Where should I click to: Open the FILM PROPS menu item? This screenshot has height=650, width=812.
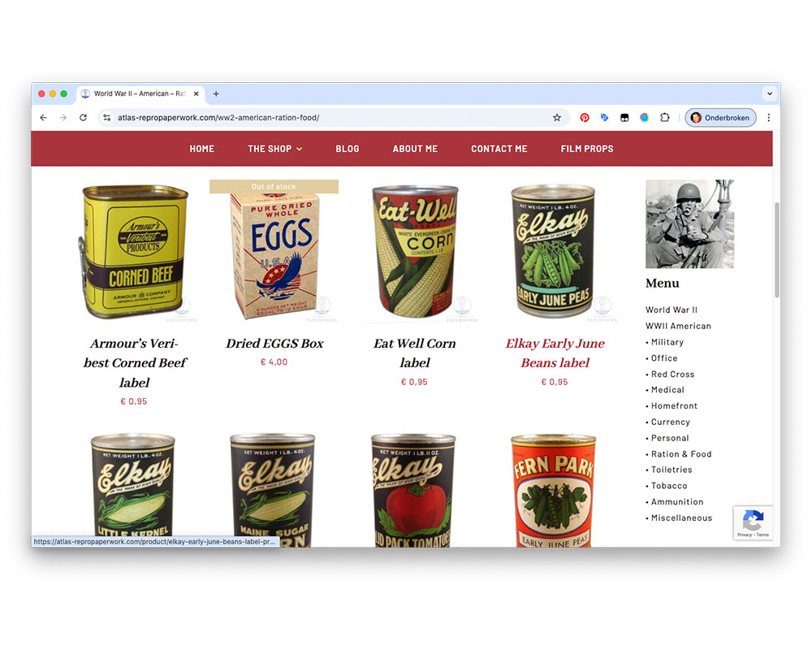click(x=587, y=149)
